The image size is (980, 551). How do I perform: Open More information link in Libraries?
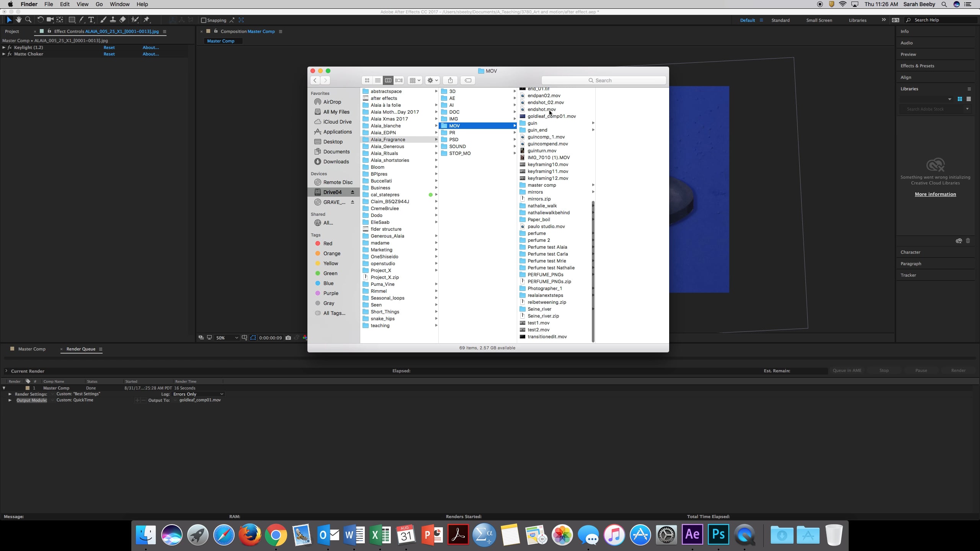pyautogui.click(x=935, y=194)
